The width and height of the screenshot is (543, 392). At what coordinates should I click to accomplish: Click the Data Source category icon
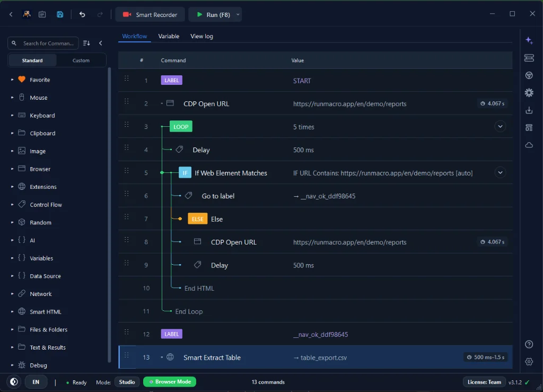[x=21, y=276]
